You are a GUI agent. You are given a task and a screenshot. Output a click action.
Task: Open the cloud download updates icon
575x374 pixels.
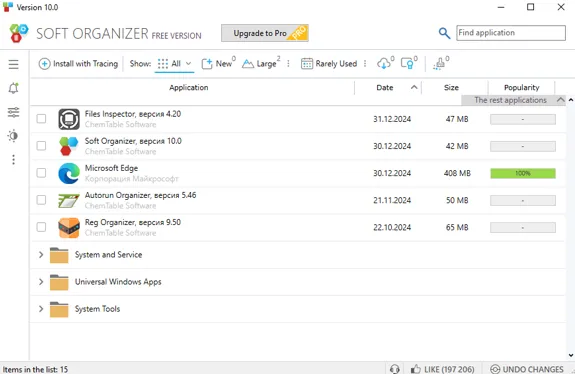coord(384,64)
